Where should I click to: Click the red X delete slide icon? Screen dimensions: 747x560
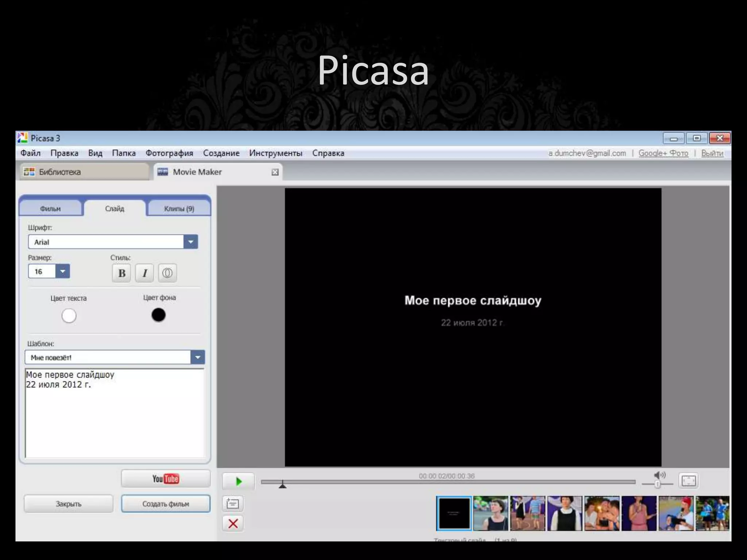point(233,524)
